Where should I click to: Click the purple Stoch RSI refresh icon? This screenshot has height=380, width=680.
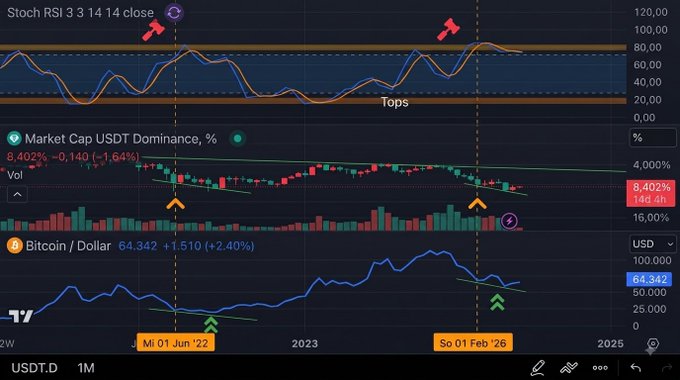(x=174, y=13)
